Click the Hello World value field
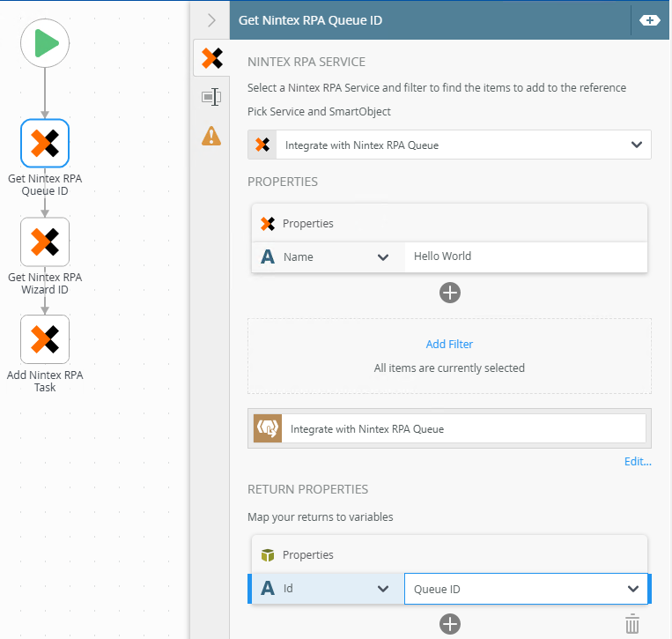 tap(525, 256)
